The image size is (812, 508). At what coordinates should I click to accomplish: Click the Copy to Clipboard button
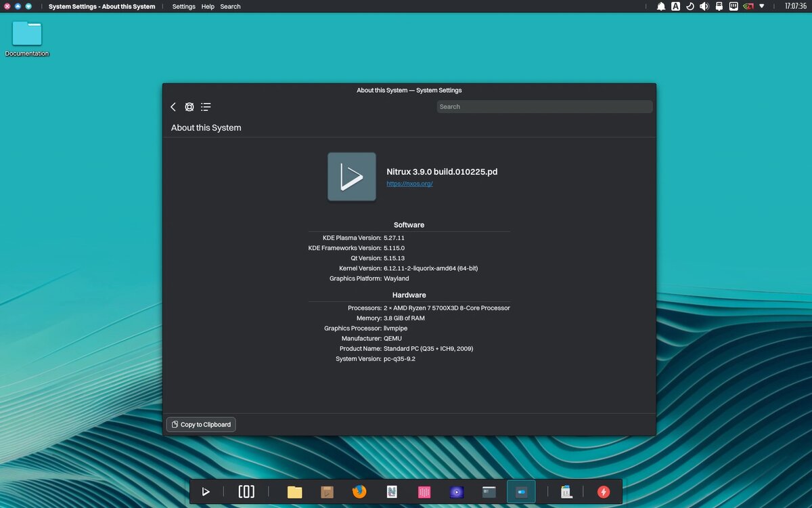click(x=201, y=424)
